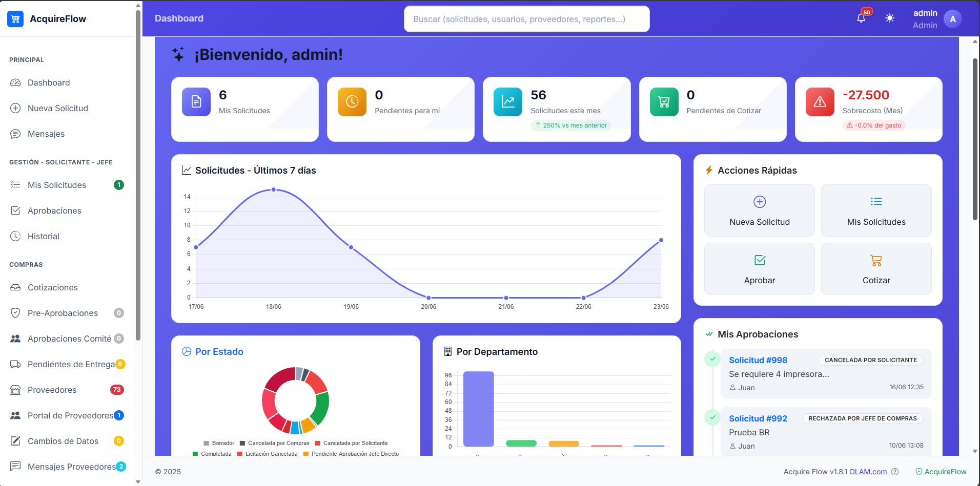
Task: Open the help question mark icon in footer
Action: pos(895,472)
